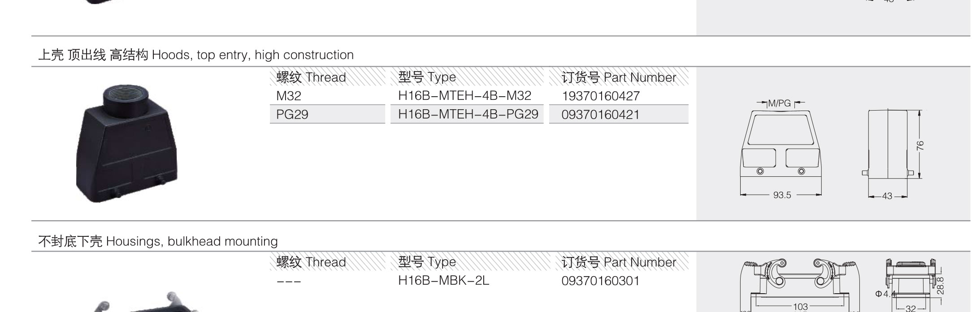Select part number 19370160427
The image size is (980, 312).
point(600,96)
